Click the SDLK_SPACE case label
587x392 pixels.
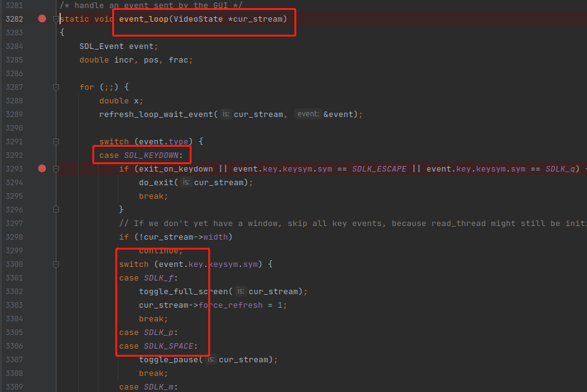point(170,346)
